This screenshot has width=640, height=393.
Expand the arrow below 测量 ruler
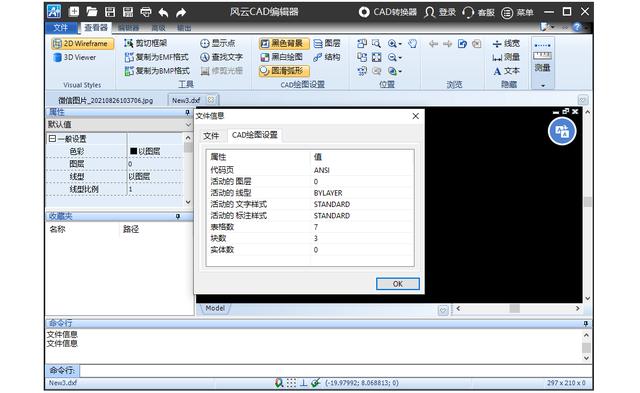point(543,85)
